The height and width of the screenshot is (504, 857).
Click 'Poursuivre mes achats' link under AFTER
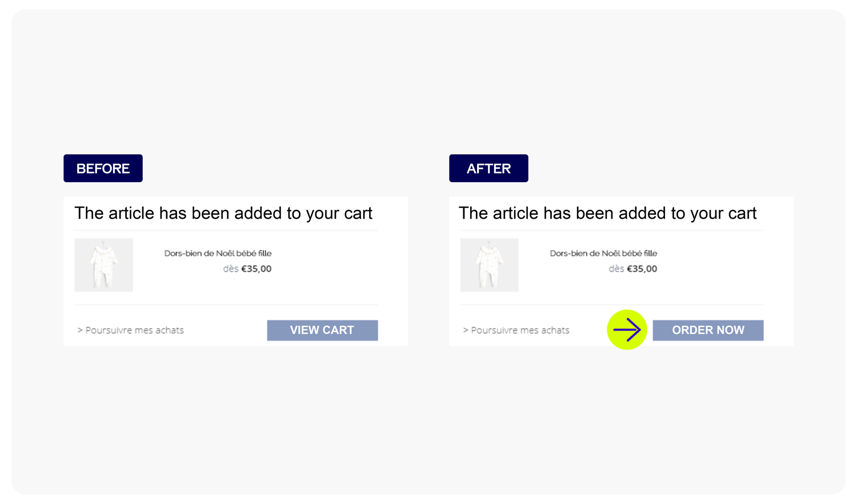point(520,330)
